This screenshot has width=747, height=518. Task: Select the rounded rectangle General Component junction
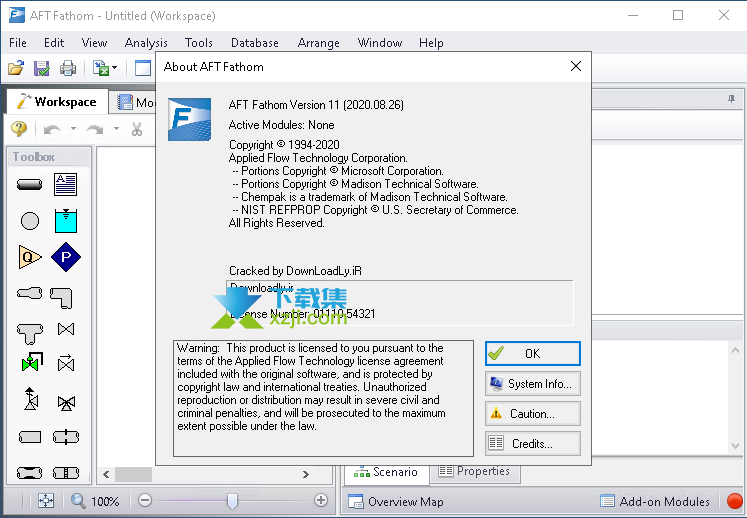point(30,437)
